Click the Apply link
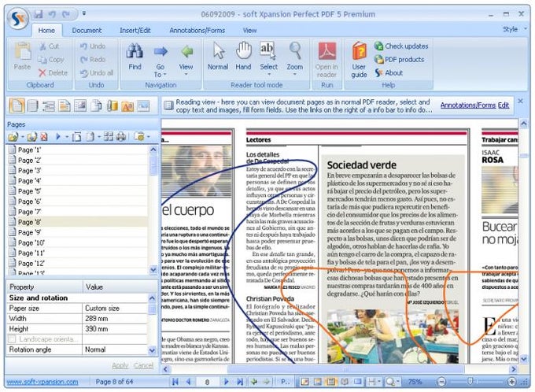 120,365
